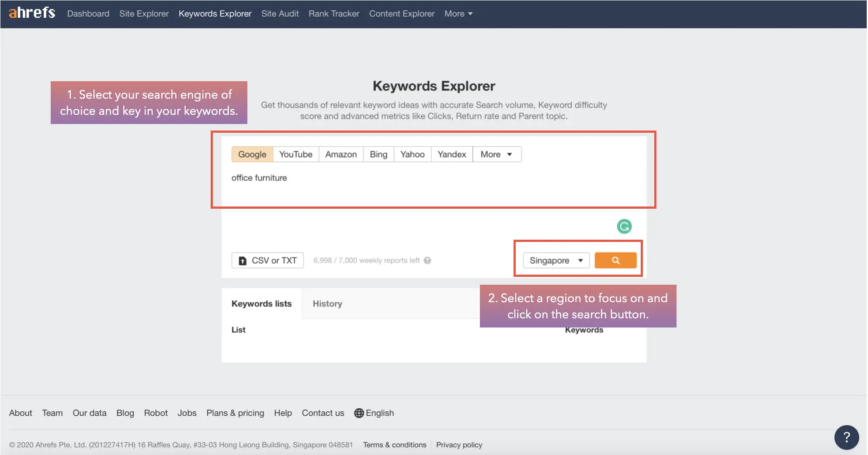Switch search engine to YouTube
The height and width of the screenshot is (455, 868).
(x=296, y=154)
